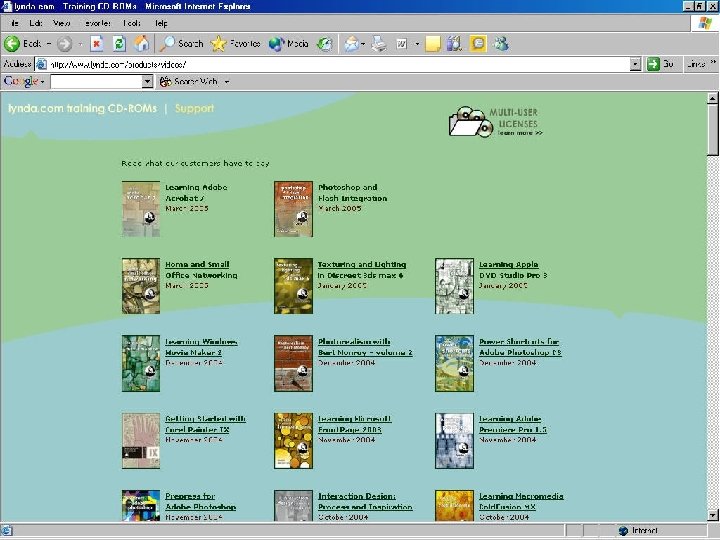Click the Search Web button in Google toolbar

(189, 82)
